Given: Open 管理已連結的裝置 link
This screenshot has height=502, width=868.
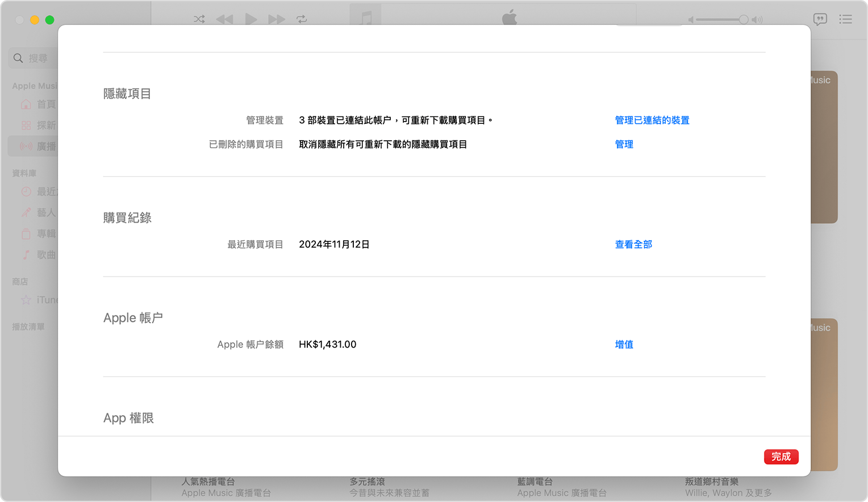Looking at the screenshot, I should pyautogui.click(x=652, y=120).
